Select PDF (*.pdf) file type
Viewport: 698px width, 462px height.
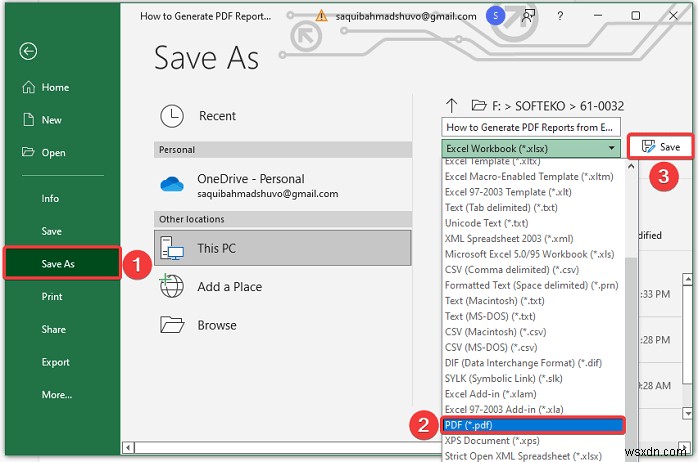coord(533,425)
